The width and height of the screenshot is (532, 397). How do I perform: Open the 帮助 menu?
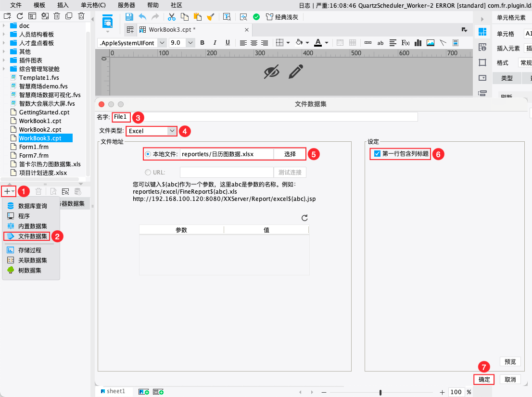pyautogui.click(x=152, y=5)
